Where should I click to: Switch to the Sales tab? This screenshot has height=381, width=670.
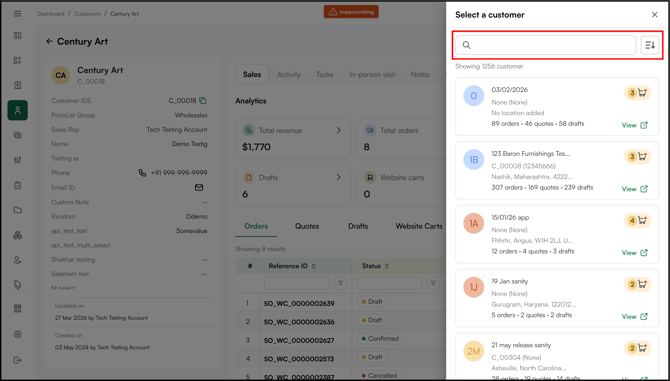(x=252, y=74)
